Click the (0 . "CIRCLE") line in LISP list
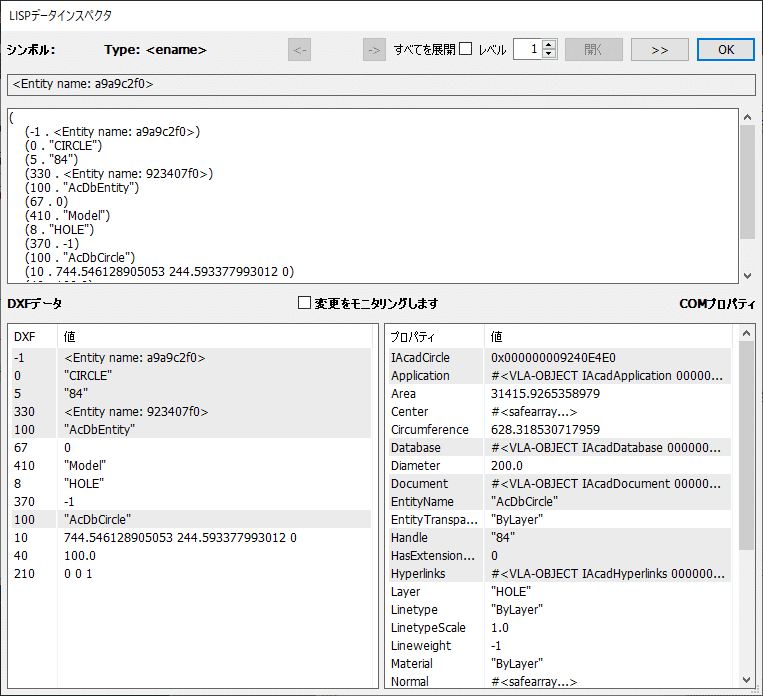The width and height of the screenshot is (763, 696). point(63,146)
